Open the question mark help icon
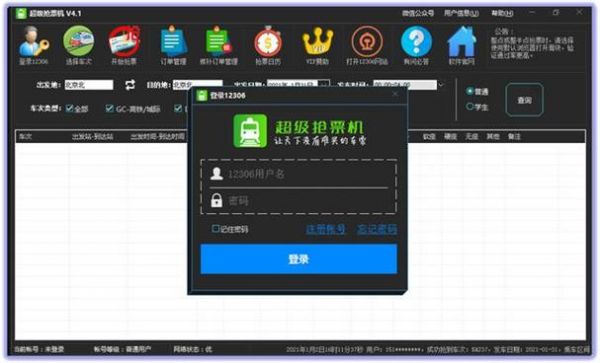Screen dimensions: 600x363 tap(416, 46)
